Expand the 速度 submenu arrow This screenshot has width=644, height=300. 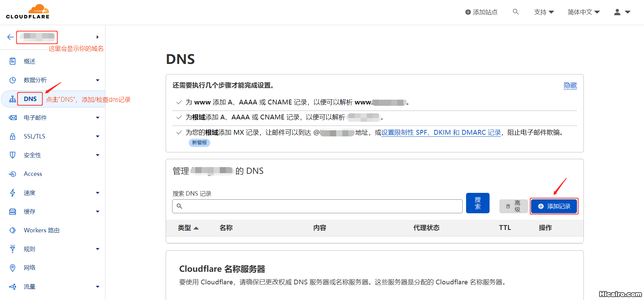tap(98, 193)
